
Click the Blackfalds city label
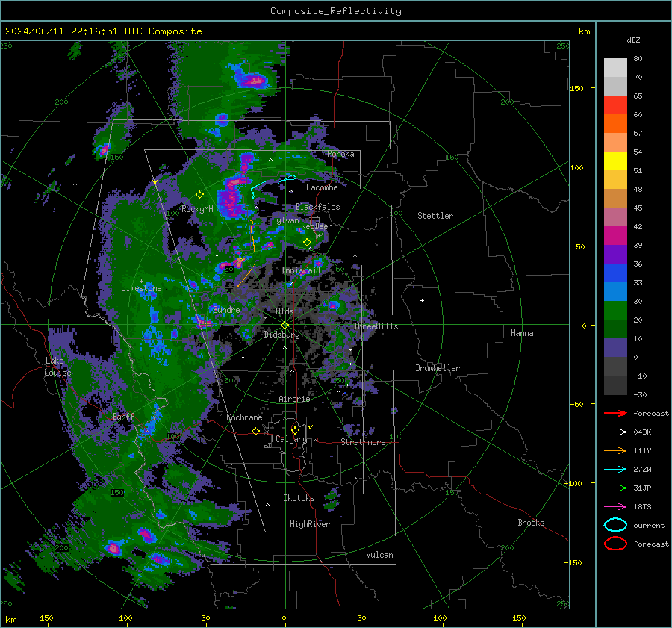tap(317, 207)
